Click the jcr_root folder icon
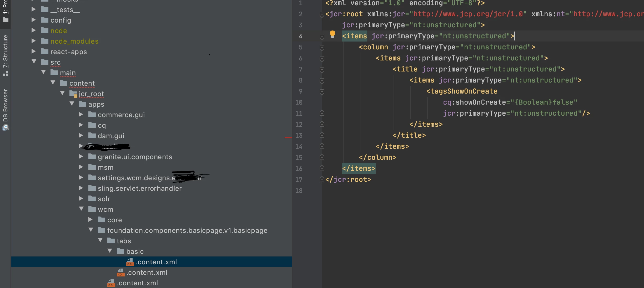Viewport: 644px width, 288px height. [73, 94]
